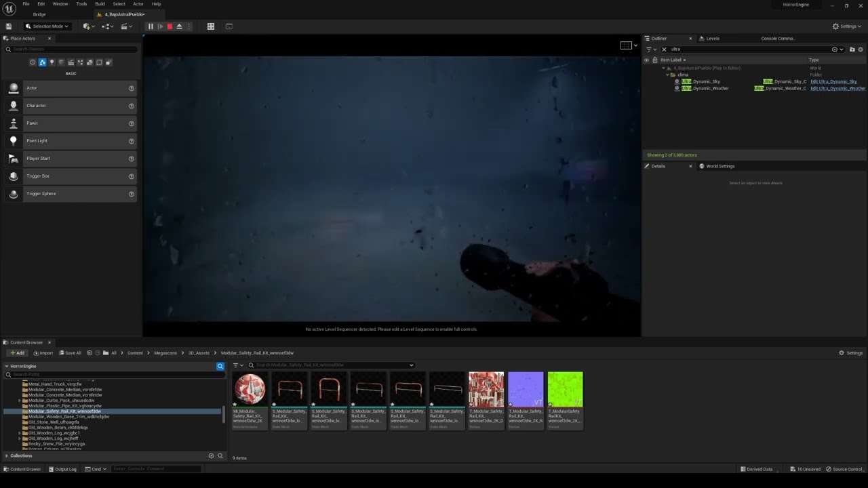
Task: Open the Cinematics clapperboard dropdown
Action: pyautogui.click(x=126, y=26)
